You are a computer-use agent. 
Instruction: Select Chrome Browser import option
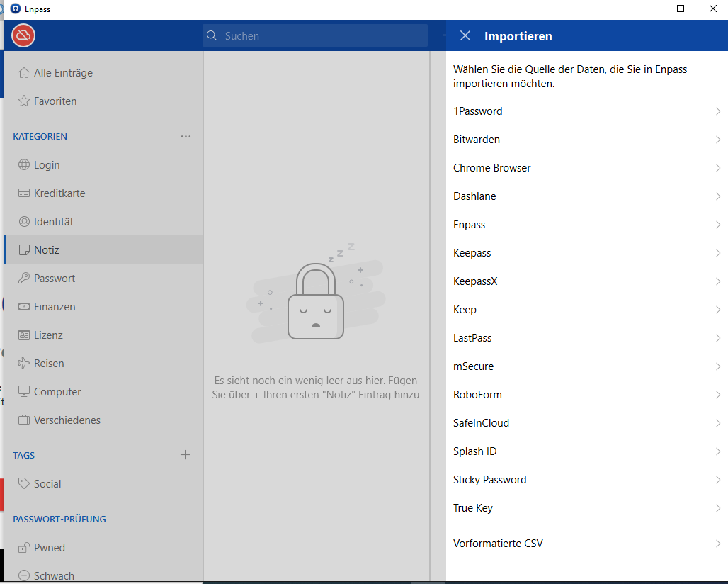coord(492,168)
